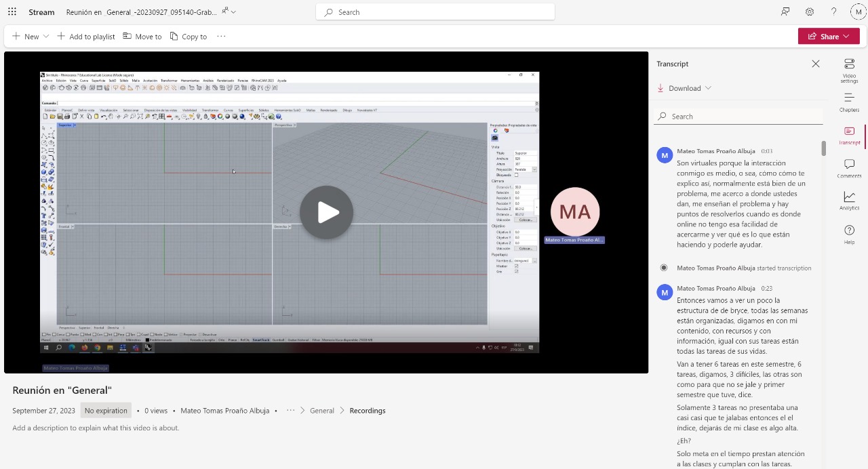The image size is (868, 469).
Task: Click the No expiration label
Action: (x=106, y=411)
